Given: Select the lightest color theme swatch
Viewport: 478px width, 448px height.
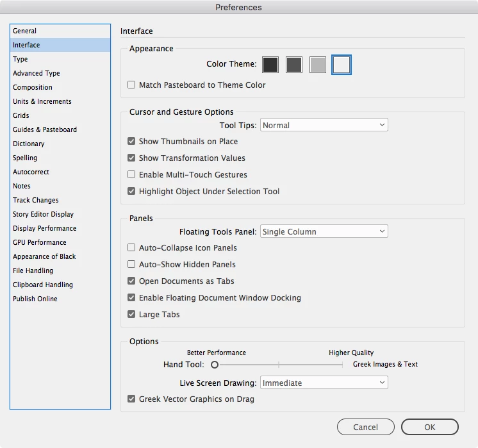Looking at the screenshot, I should point(342,65).
